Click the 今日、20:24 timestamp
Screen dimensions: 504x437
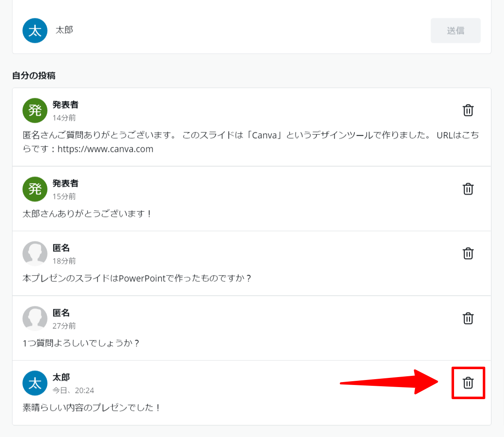coord(73,390)
